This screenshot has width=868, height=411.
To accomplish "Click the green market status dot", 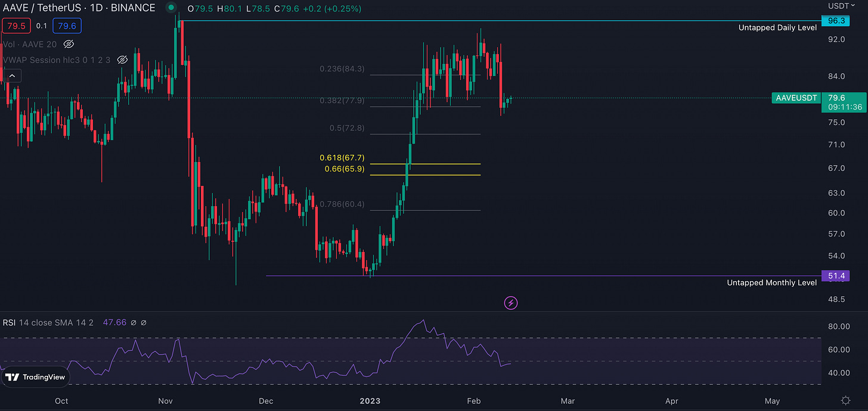I will 171,8.
